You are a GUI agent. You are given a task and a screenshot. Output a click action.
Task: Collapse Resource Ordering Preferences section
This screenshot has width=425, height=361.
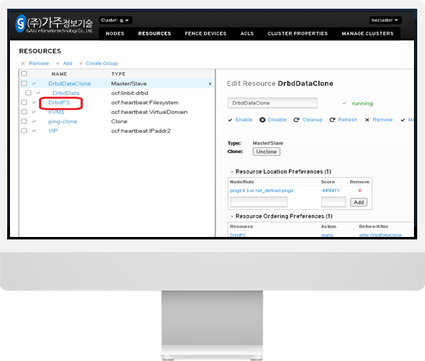(232, 216)
